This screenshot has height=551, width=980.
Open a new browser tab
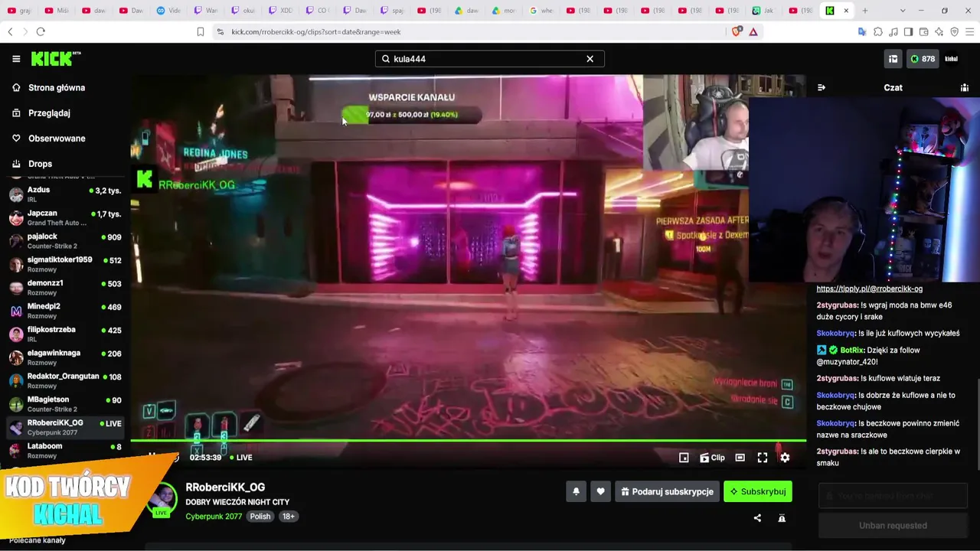coord(865,11)
